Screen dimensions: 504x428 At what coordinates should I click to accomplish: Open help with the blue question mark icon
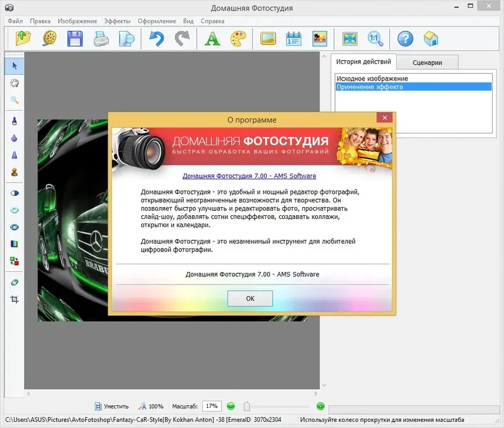(405, 38)
